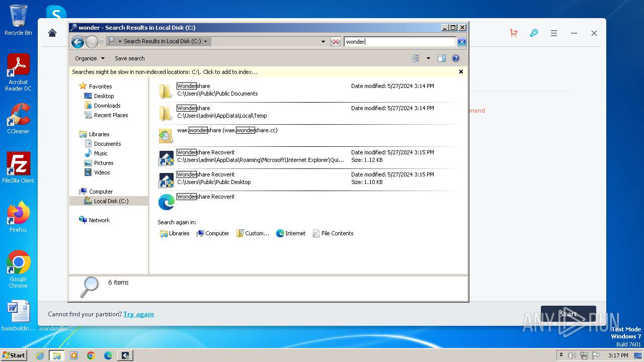644x362 pixels.
Task: Open FileZilla Client desktop icon
Action: click(x=18, y=168)
